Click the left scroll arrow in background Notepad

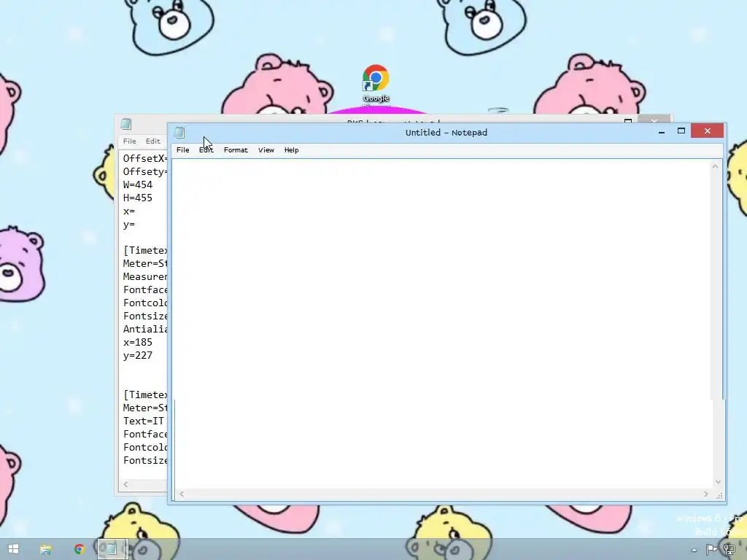(125, 485)
